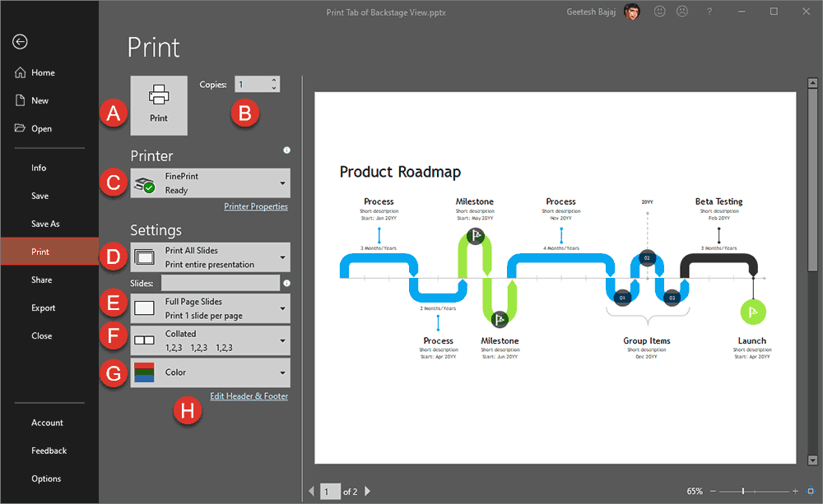The width and height of the screenshot is (823, 504).
Task: Open the FinePrint printer dropdown
Action: pyautogui.click(x=210, y=183)
